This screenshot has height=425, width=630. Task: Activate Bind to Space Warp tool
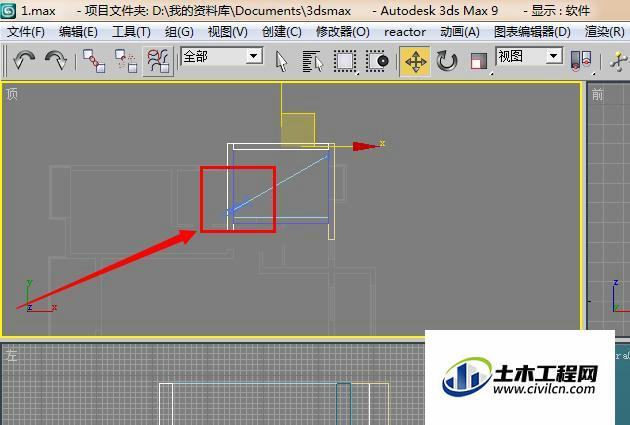coord(158,61)
